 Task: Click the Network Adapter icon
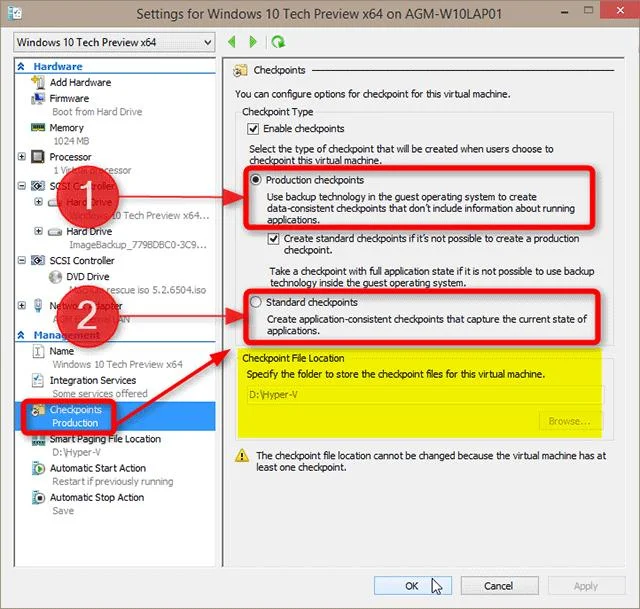tap(38, 305)
